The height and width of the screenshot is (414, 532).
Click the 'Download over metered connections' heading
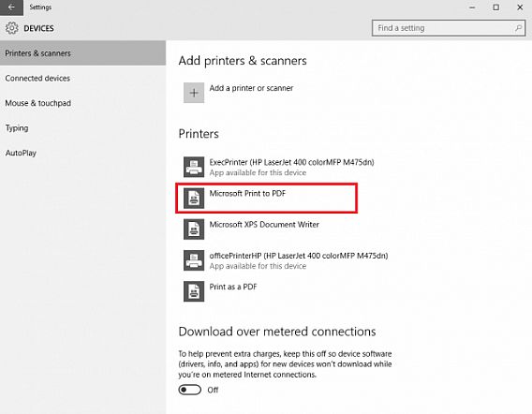(277, 332)
